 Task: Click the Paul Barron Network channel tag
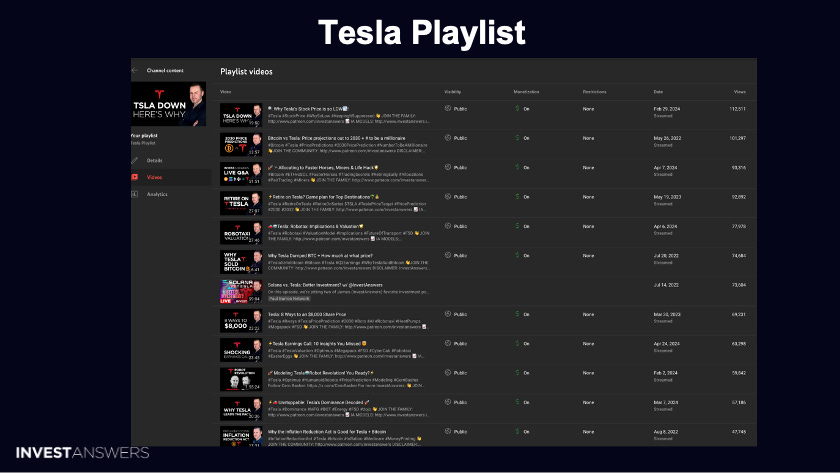pyautogui.click(x=289, y=298)
